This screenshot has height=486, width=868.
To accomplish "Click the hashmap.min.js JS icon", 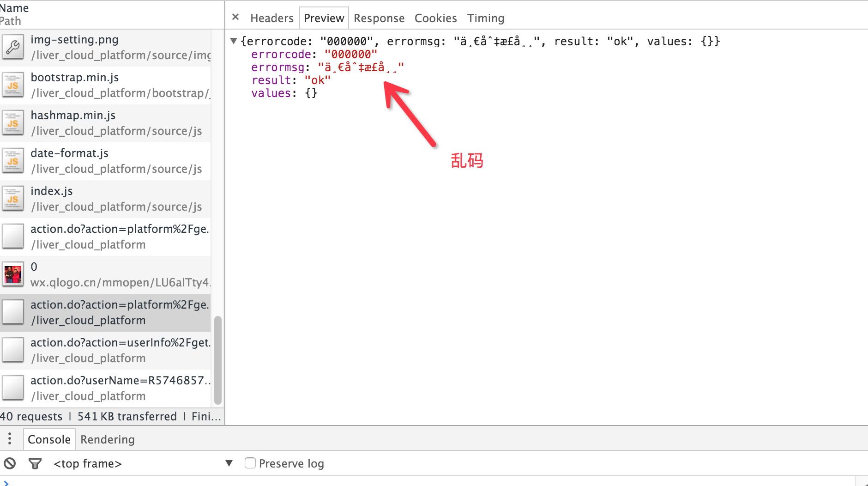I will click(x=13, y=123).
